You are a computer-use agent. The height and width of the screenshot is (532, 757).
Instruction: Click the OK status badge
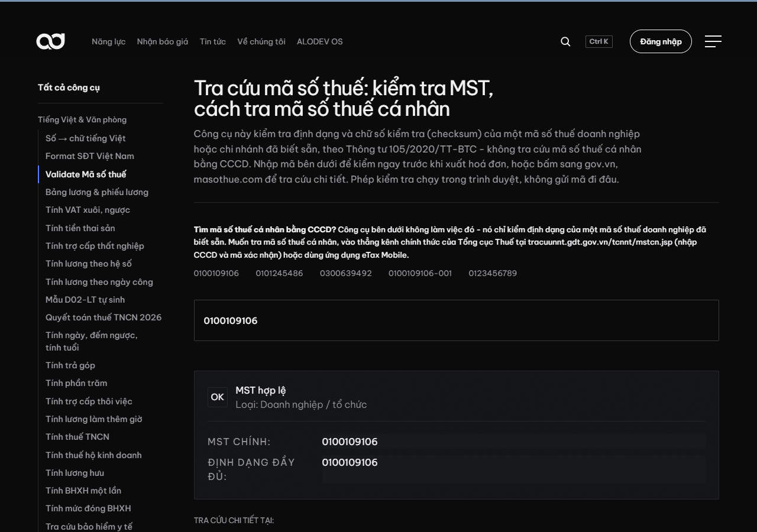(218, 397)
